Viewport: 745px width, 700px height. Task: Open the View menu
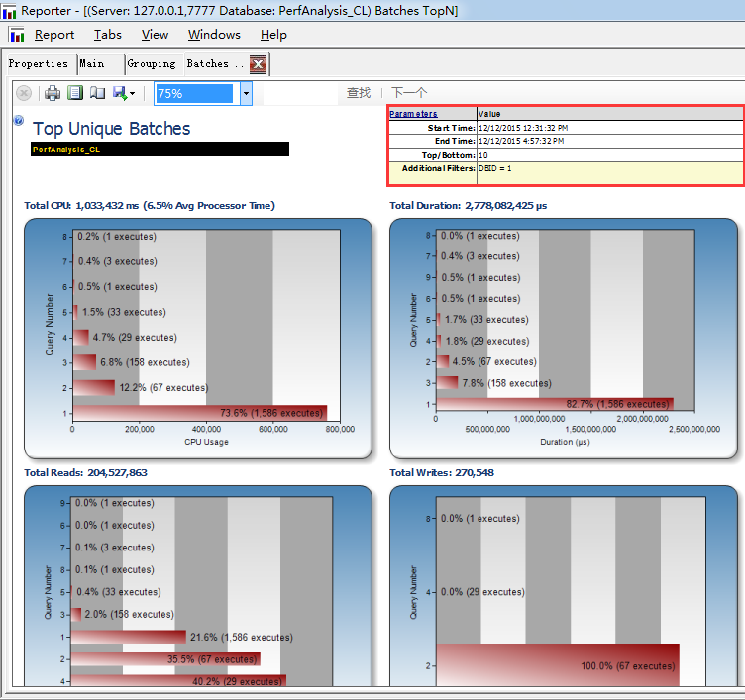[x=155, y=35]
